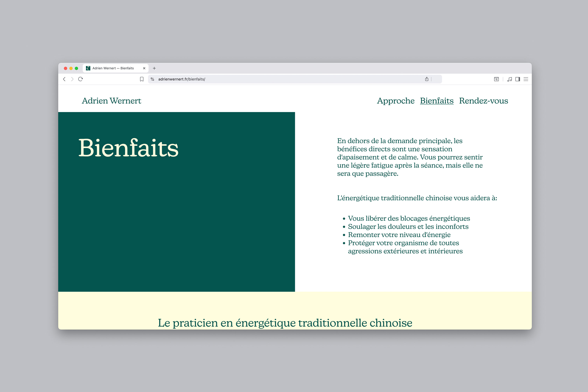Click the Adrien Wernert site logo
The height and width of the screenshot is (392, 588).
click(x=111, y=101)
